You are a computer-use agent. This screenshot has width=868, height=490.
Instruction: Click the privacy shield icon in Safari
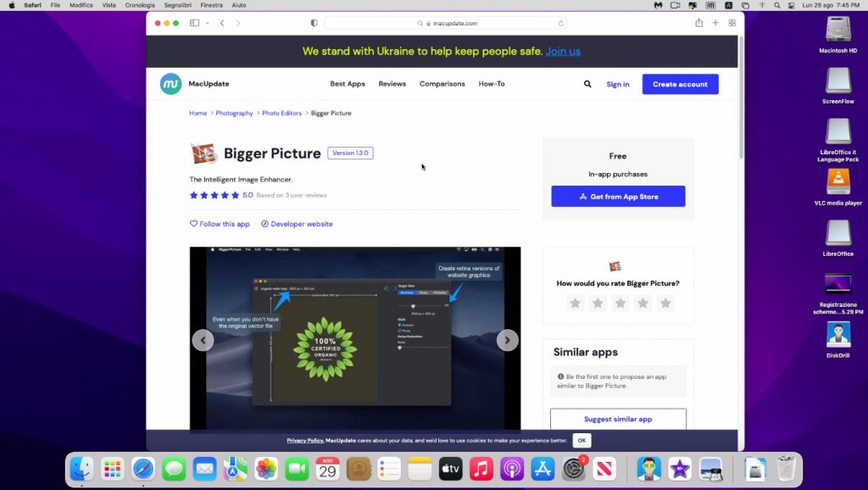click(314, 23)
